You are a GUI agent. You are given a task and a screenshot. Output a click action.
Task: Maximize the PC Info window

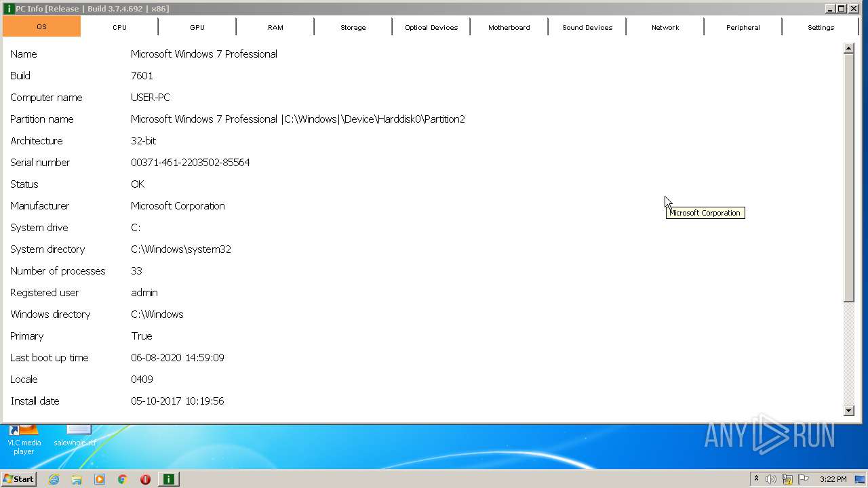(x=842, y=9)
